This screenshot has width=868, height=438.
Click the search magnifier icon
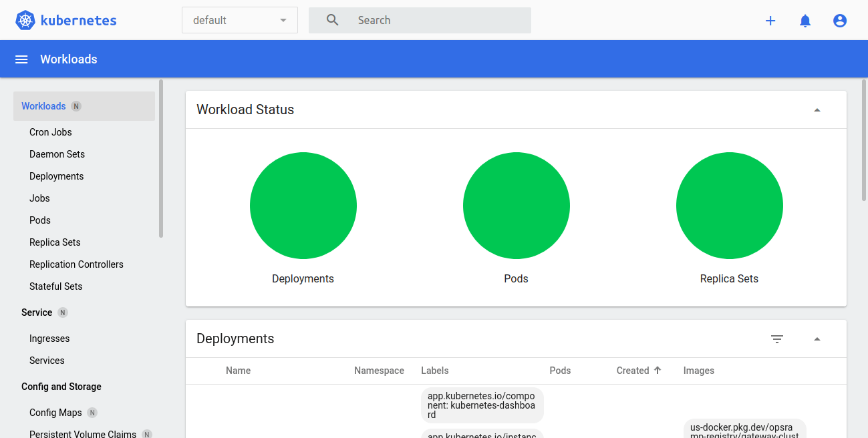pyautogui.click(x=332, y=20)
